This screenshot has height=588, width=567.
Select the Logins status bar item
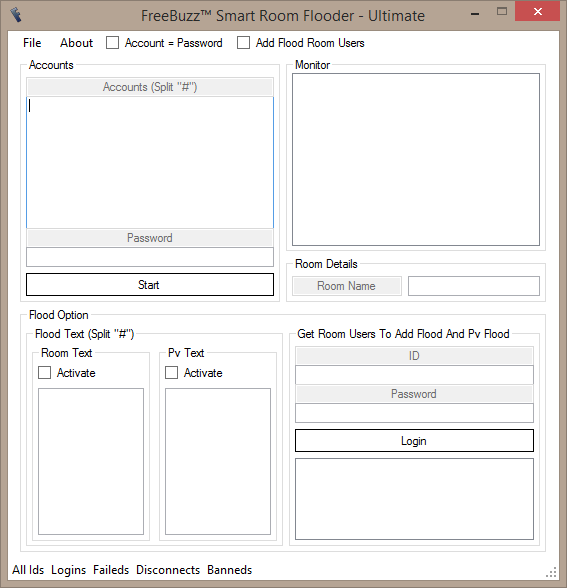click(x=69, y=570)
